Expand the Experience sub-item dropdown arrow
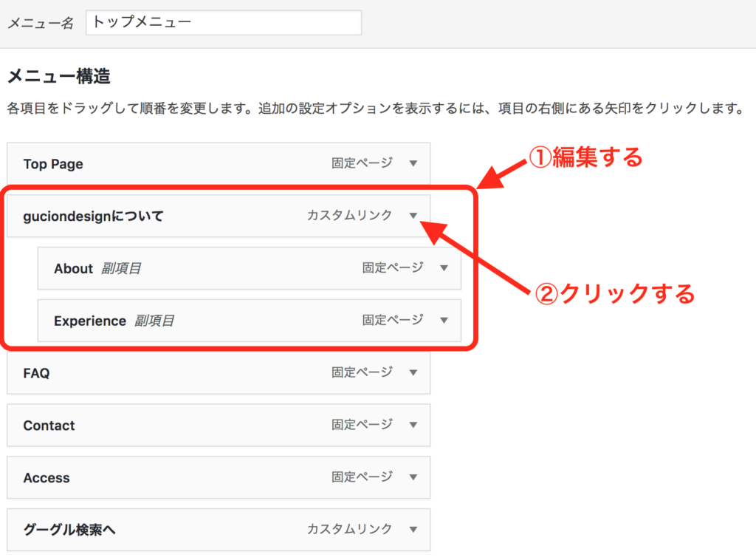Viewport: 756px width, 560px height. click(444, 321)
